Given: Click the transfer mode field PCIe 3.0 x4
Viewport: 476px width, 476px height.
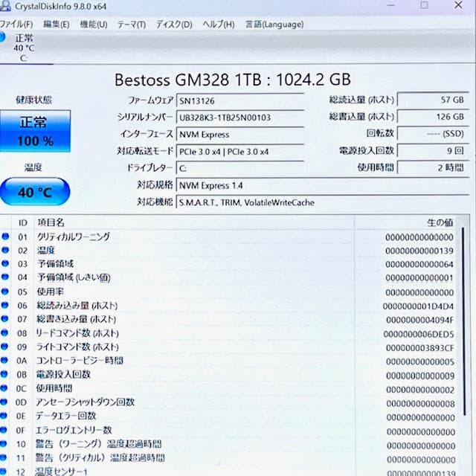Looking at the screenshot, I should pos(240,152).
